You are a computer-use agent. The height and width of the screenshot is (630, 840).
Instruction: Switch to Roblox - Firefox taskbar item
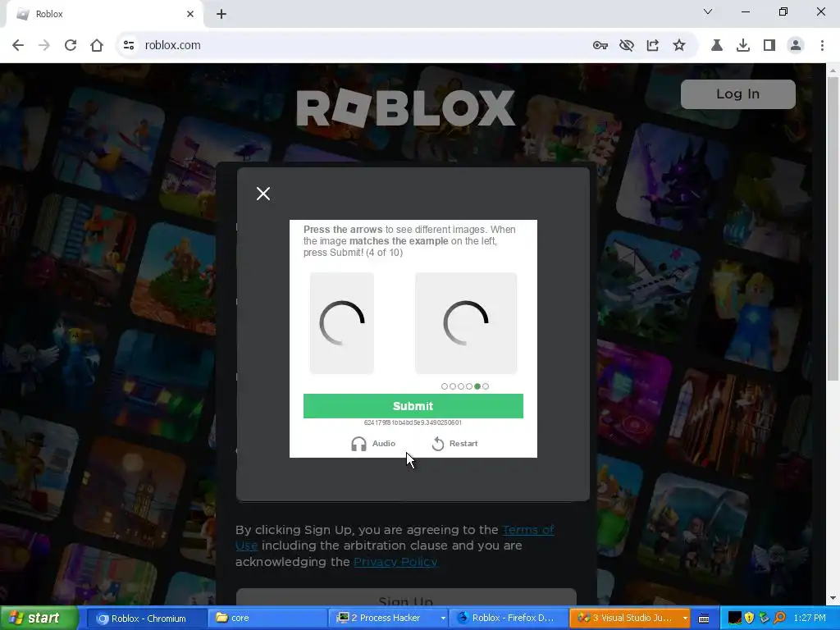(507, 619)
